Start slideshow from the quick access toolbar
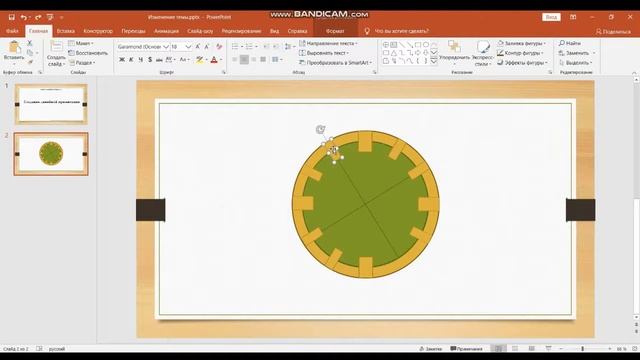 tap(50, 17)
